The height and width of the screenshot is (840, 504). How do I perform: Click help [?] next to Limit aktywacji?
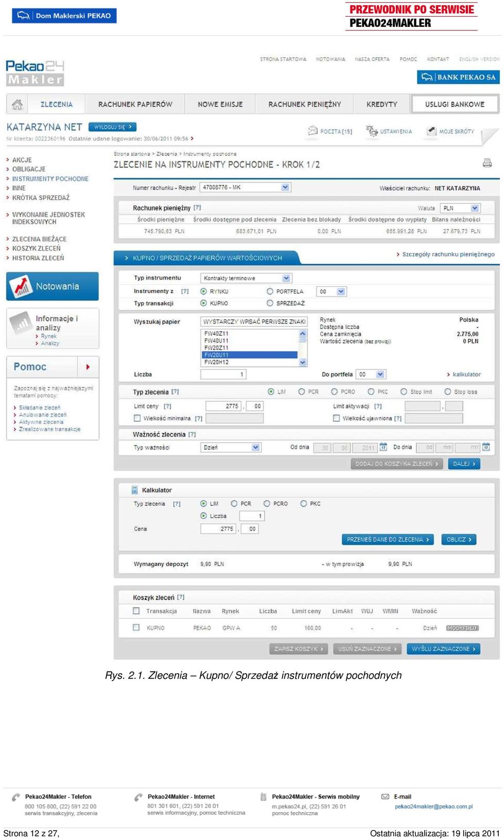(x=378, y=406)
